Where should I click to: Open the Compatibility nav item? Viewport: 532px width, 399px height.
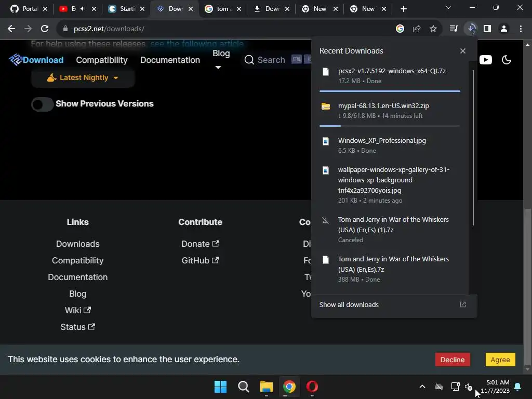pos(102,60)
